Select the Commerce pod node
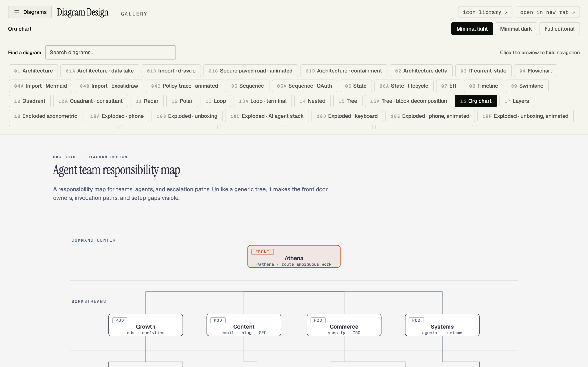The width and height of the screenshot is (588, 367). coord(344,325)
